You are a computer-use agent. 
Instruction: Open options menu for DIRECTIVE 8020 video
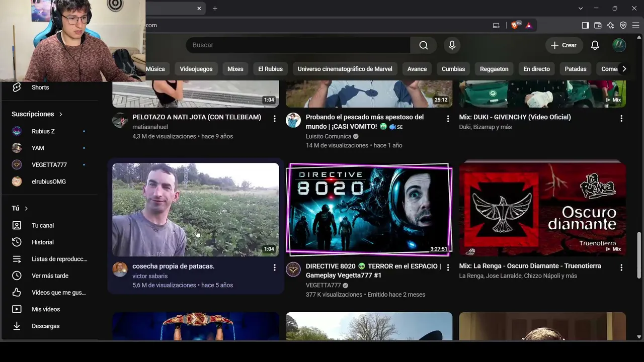pyautogui.click(x=448, y=267)
